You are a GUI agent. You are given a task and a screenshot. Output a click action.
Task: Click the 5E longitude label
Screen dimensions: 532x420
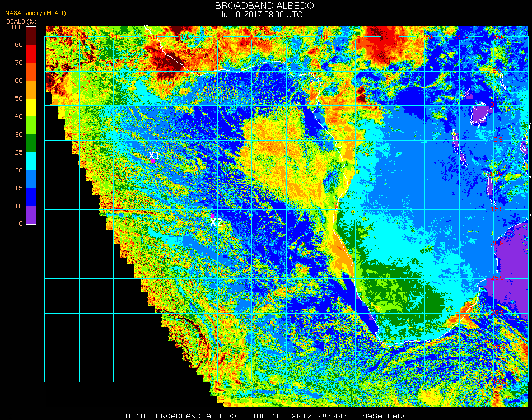coord(291,36)
